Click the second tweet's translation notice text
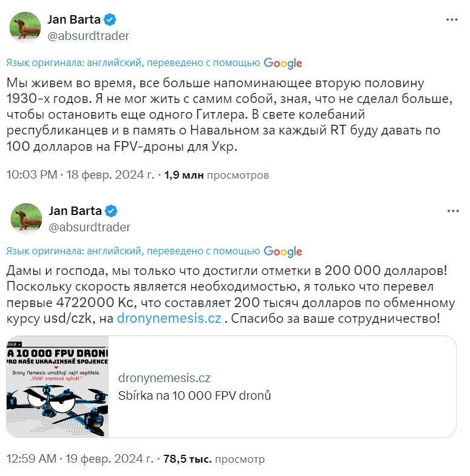This screenshot has width=470, height=476. click(133, 251)
